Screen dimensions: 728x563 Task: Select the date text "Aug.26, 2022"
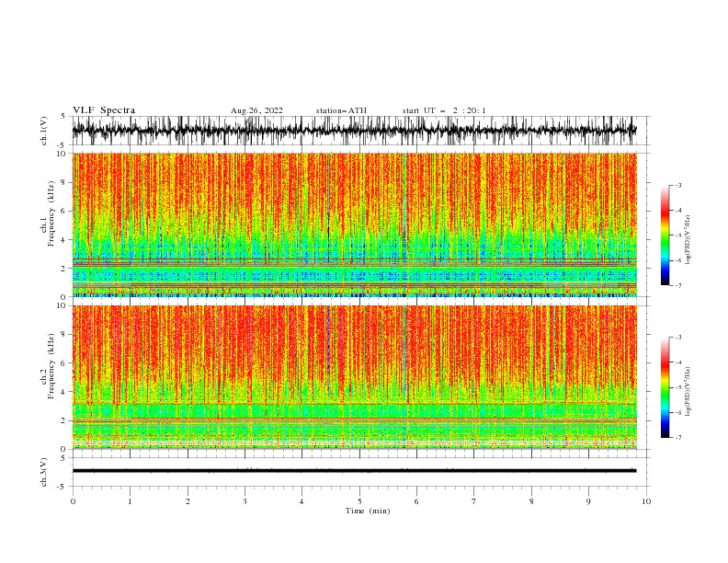256,110
